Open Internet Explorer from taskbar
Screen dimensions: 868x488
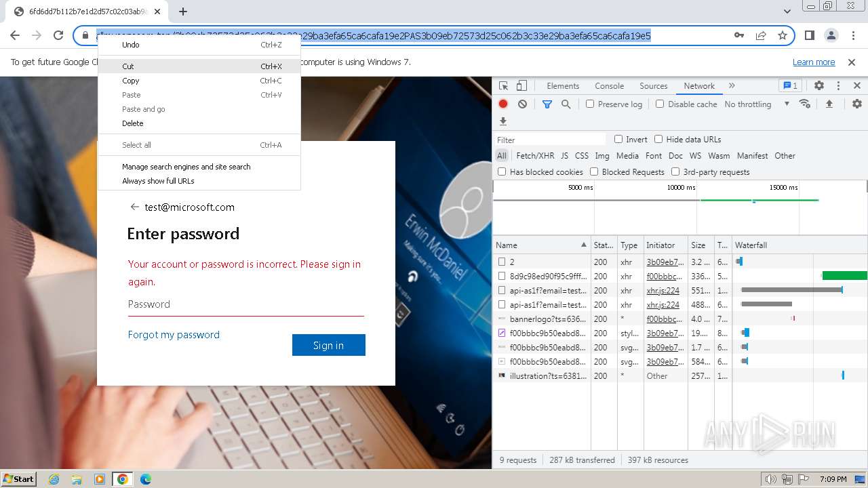point(54,479)
